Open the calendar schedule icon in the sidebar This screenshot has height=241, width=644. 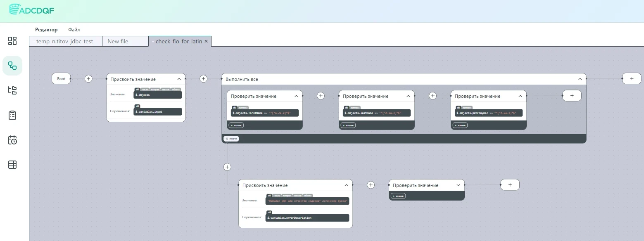(x=12, y=140)
